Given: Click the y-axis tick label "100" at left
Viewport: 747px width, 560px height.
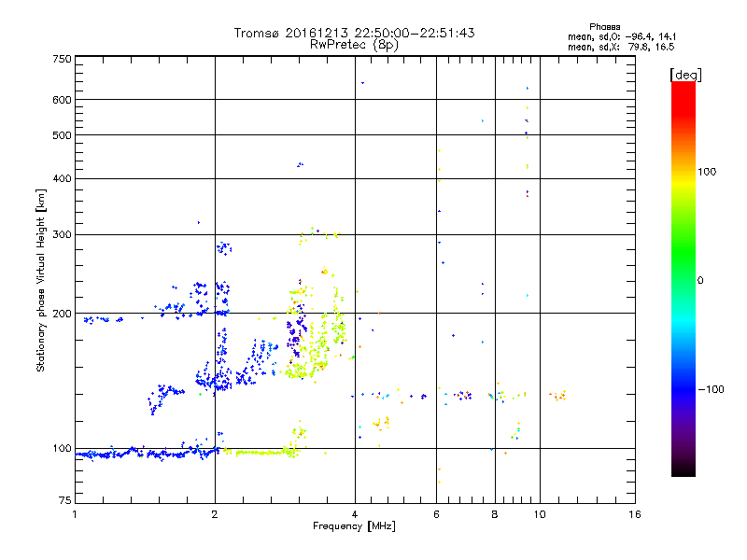Looking at the screenshot, I should (62, 448).
